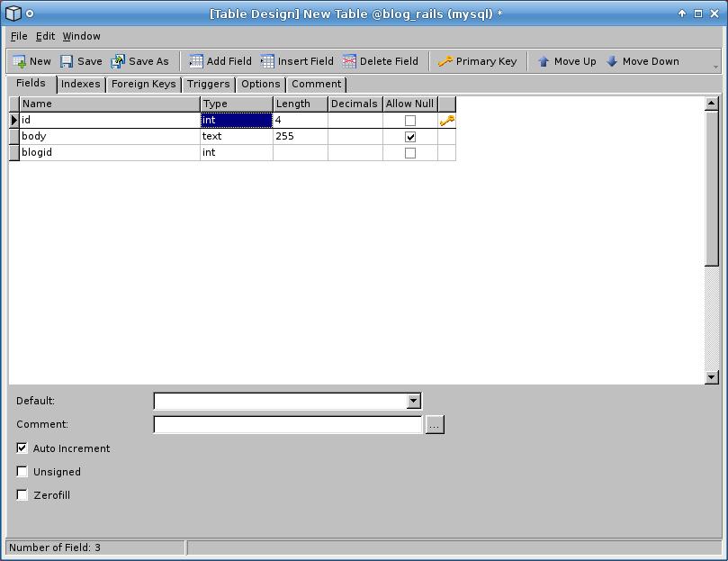Click the primary key icon in id row

[446, 121]
